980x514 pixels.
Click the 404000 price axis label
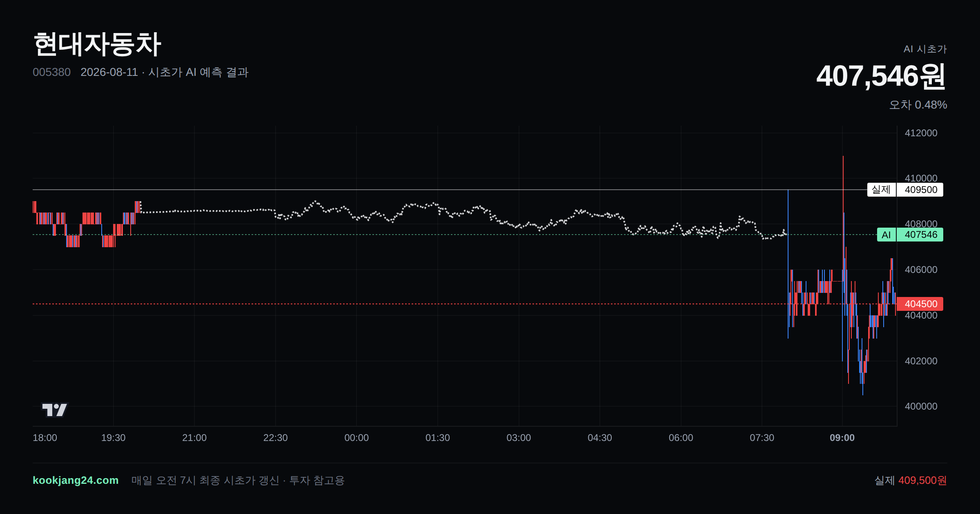pos(921,315)
